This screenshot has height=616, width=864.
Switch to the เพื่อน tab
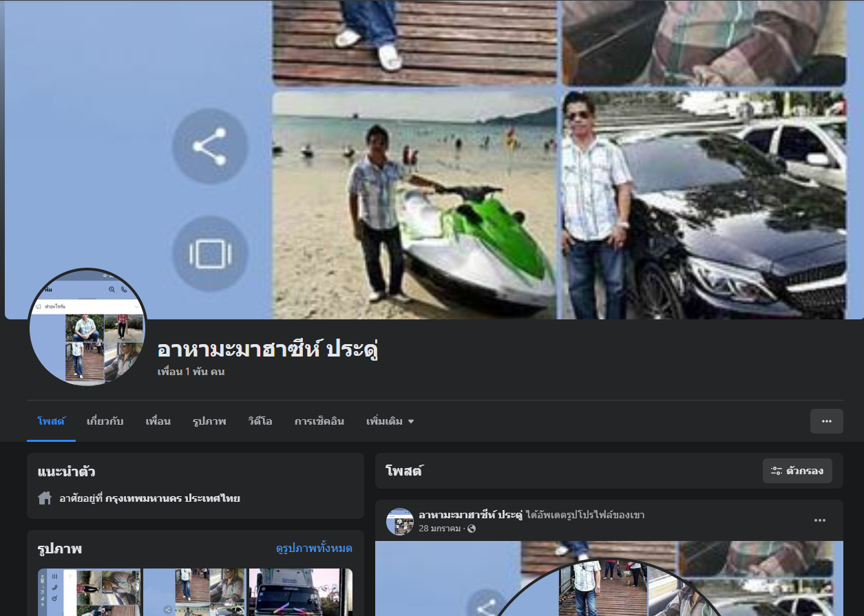pos(158,421)
